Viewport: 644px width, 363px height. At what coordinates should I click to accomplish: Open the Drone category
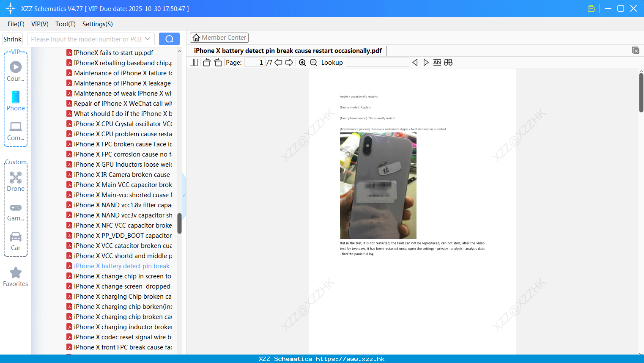[x=16, y=181]
